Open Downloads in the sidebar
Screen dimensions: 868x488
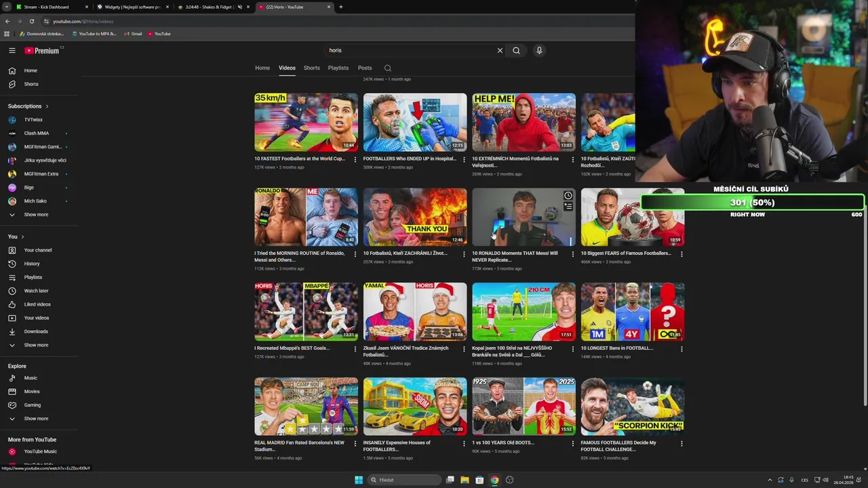[x=36, y=331]
